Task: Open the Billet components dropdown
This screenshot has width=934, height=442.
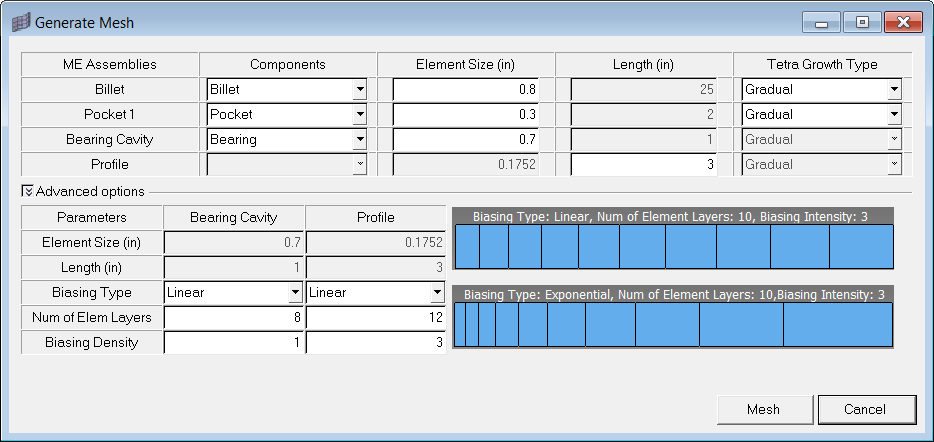Action: pos(359,90)
